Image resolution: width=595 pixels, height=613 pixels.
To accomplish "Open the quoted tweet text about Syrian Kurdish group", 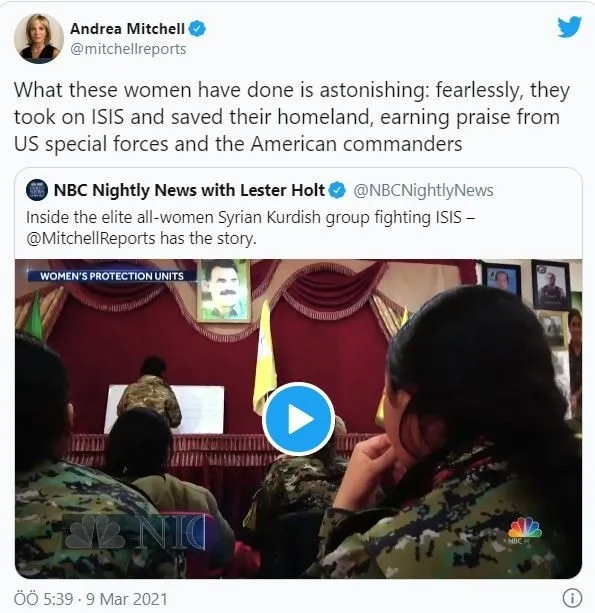I will point(251,228).
